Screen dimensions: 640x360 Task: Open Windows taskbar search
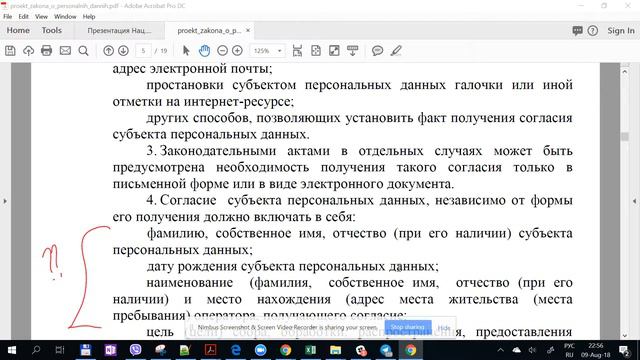coord(36,350)
